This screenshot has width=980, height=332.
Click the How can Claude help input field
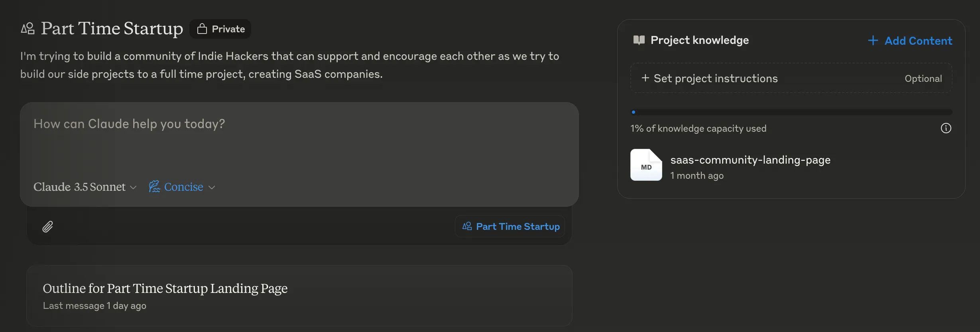299,140
